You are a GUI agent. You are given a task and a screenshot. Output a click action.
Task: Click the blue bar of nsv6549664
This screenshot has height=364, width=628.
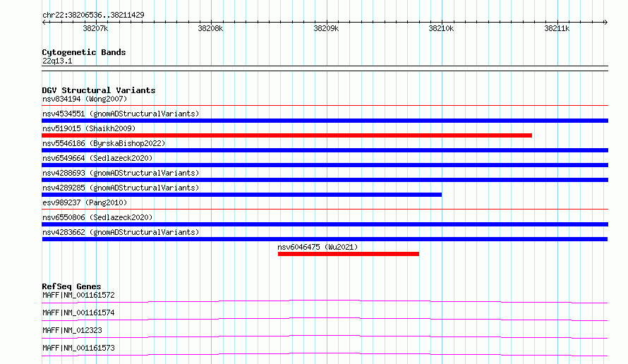tap(325, 165)
